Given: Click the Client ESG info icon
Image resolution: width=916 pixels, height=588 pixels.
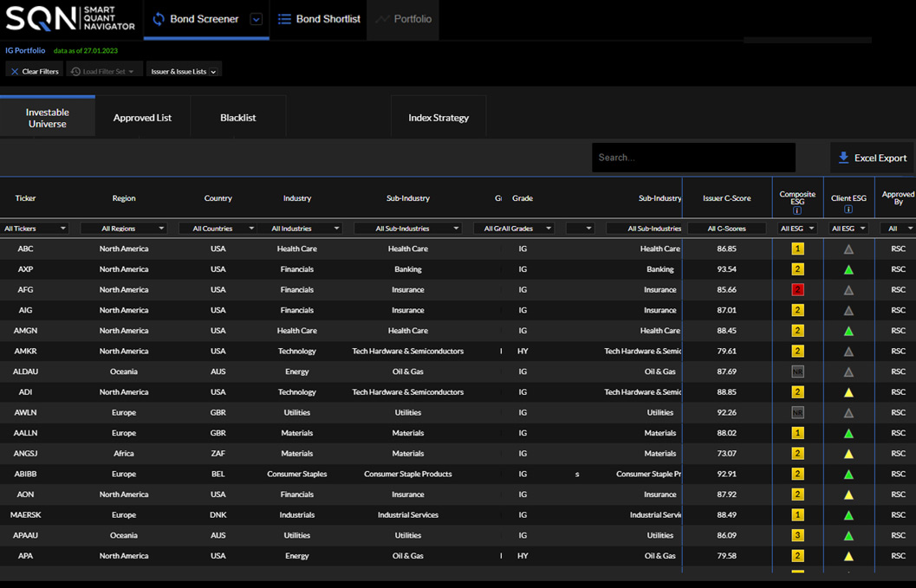Looking at the screenshot, I should click(x=848, y=210).
